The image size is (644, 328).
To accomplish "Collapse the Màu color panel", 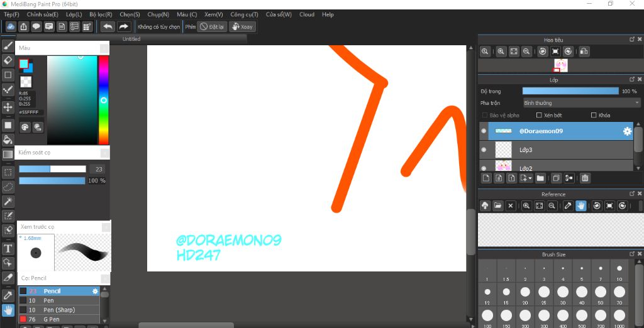I will pyautogui.click(x=104, y=48).
